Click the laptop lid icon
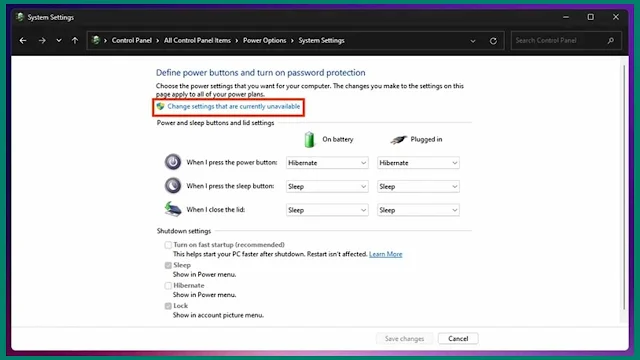This screenshot has width=640, height=360. (x=173, y=209)
